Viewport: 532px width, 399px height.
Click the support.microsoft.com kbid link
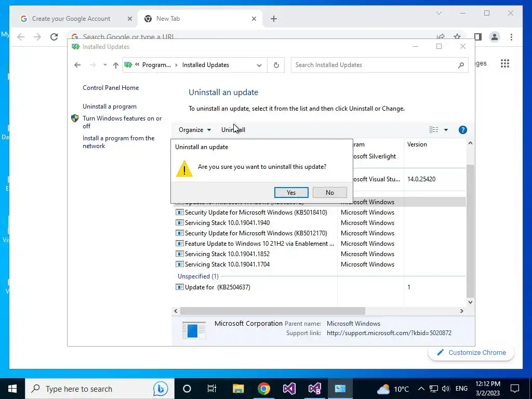coord(389,333)
